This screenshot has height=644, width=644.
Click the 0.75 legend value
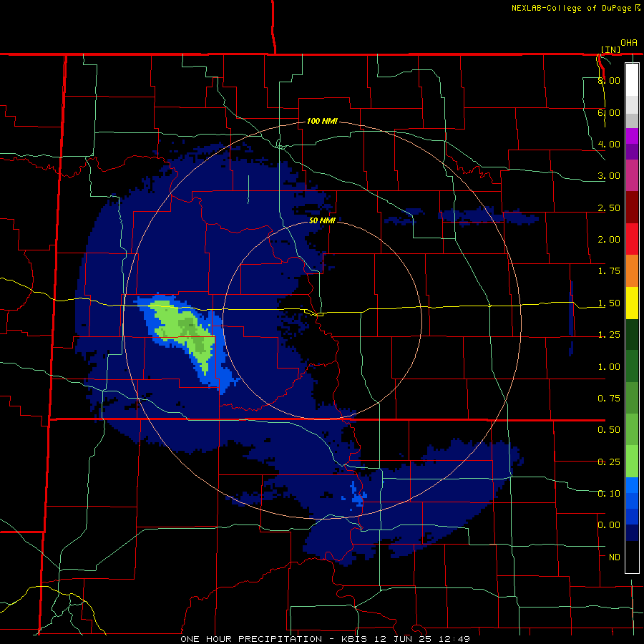click(609, 399)
